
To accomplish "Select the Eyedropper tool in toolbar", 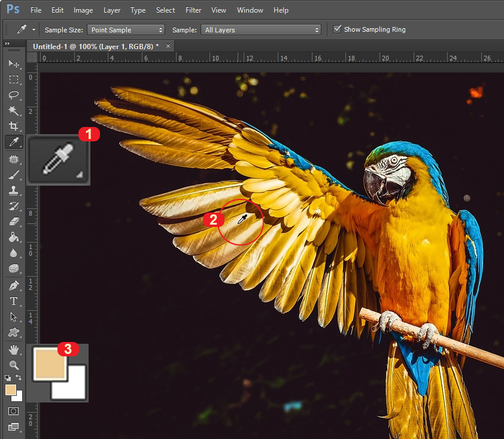I will tap(14, 142).
